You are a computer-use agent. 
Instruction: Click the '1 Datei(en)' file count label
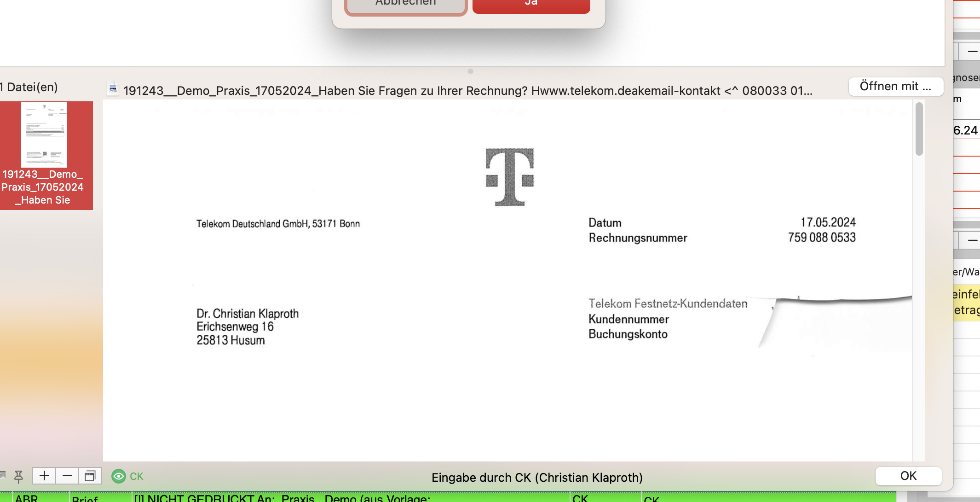click(x=29, y=87)
